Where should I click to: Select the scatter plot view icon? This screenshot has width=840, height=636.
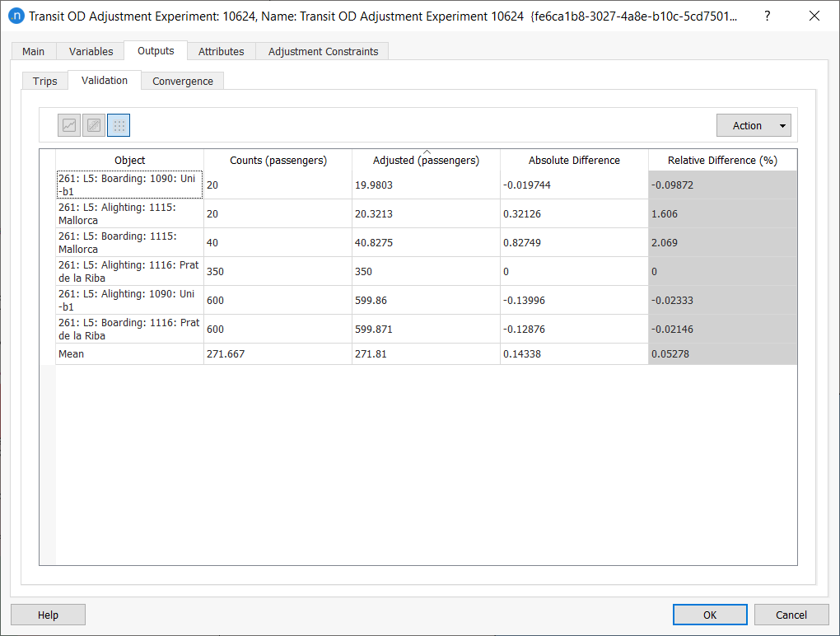click(93, 124)
